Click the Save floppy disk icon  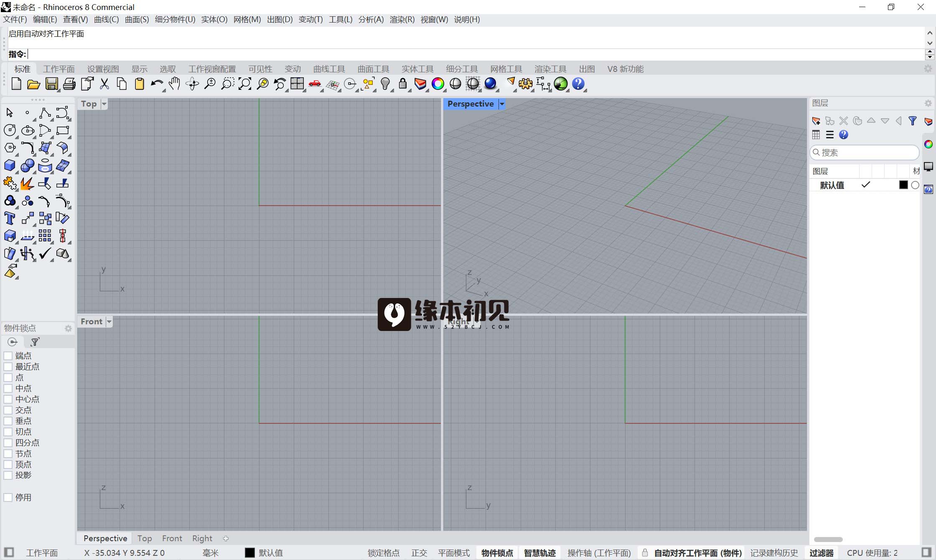coord(51,84)
